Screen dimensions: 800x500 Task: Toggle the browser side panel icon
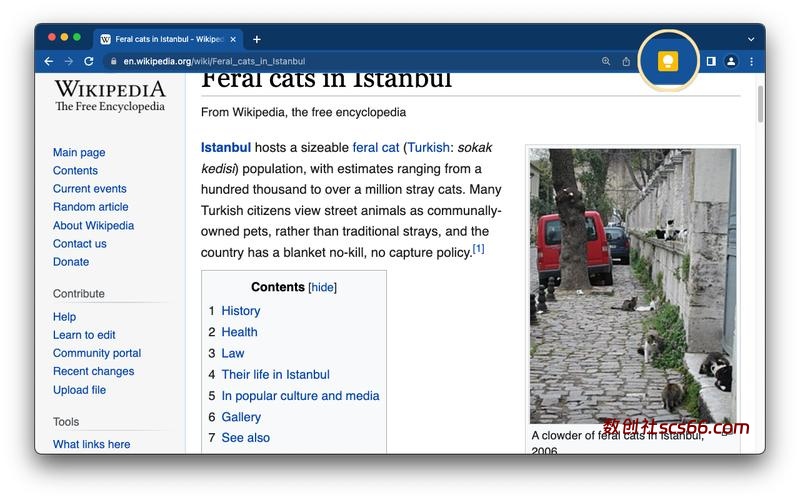click(711, 61)
